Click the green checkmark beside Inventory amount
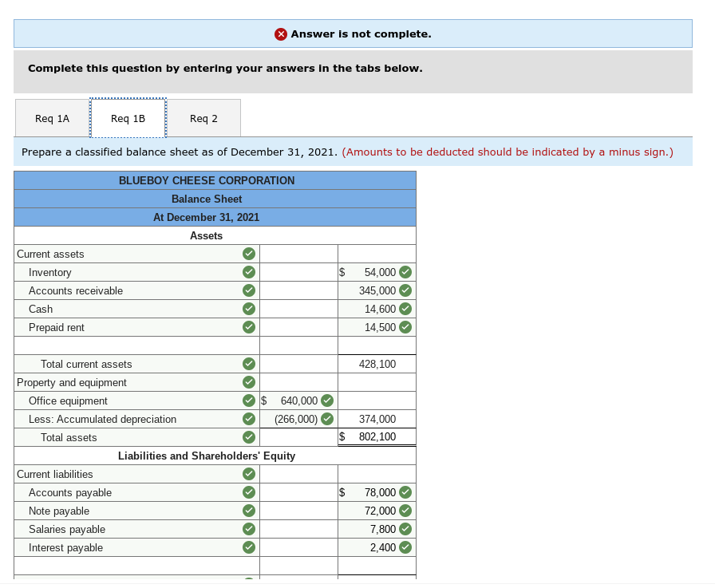The image size is (715, 588). pos(405,272)
